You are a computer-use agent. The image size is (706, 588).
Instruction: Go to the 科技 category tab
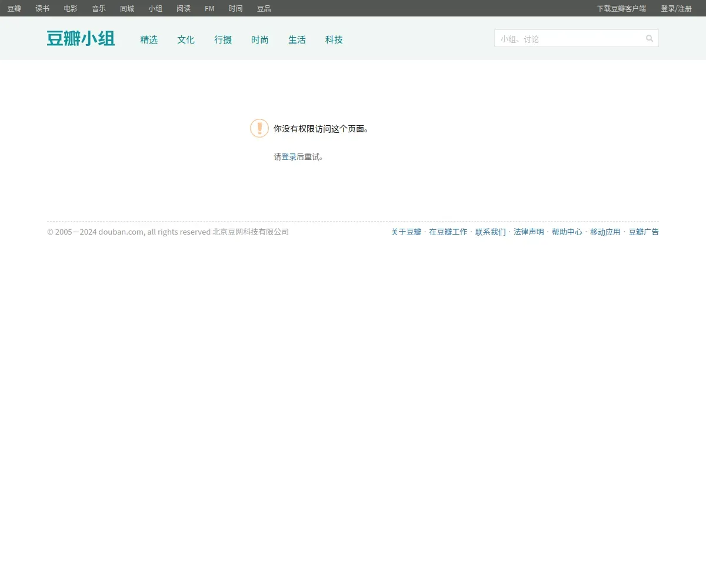click(x=334, y=39)
